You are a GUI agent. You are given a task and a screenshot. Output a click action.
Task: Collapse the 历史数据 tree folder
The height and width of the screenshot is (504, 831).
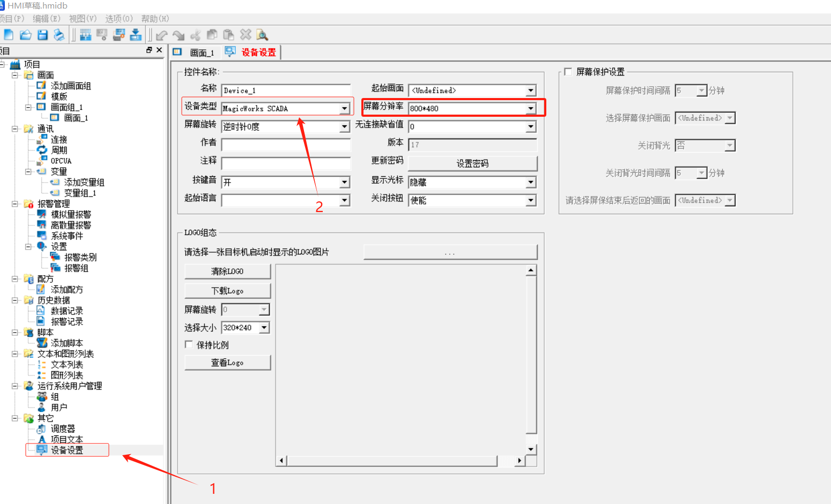[x=15, y=300]
